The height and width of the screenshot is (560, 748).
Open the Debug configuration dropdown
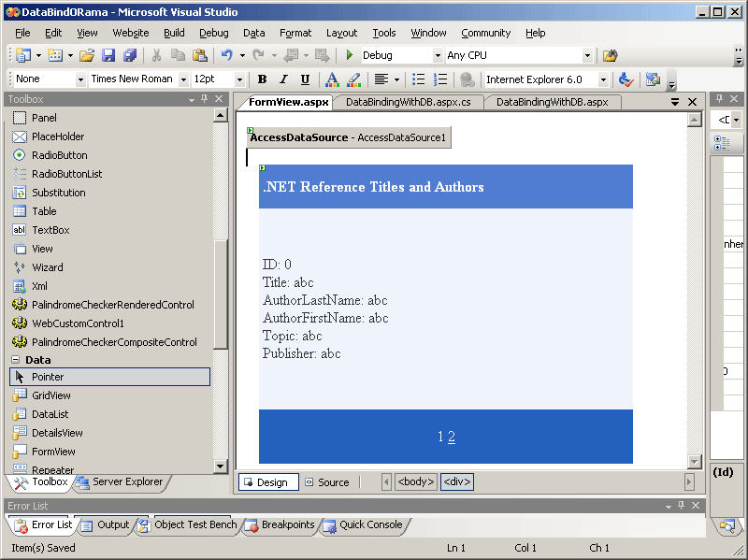[437, 56]
